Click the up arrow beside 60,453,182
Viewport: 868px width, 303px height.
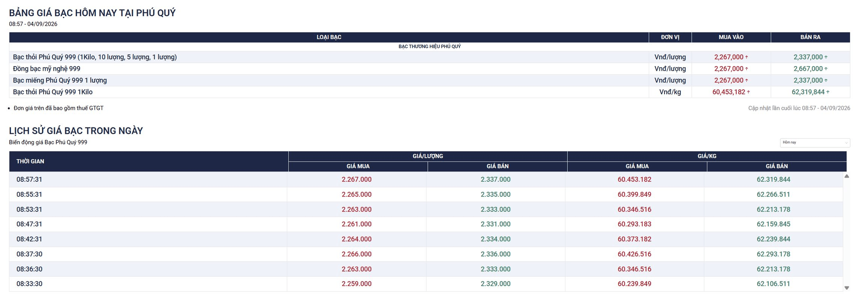click(x=748, y=92)
